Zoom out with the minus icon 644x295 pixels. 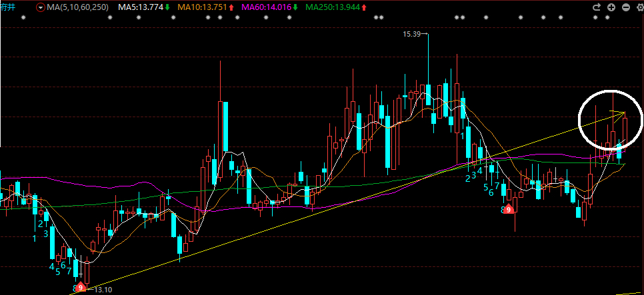pos(625,7)
